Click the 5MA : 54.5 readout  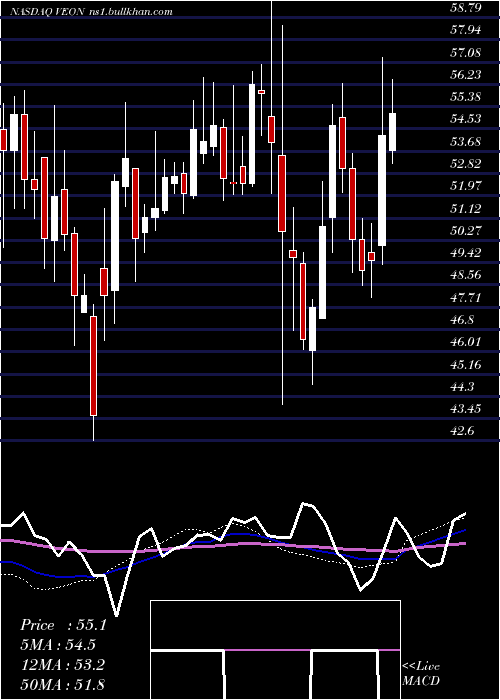(x=58, y=645)
